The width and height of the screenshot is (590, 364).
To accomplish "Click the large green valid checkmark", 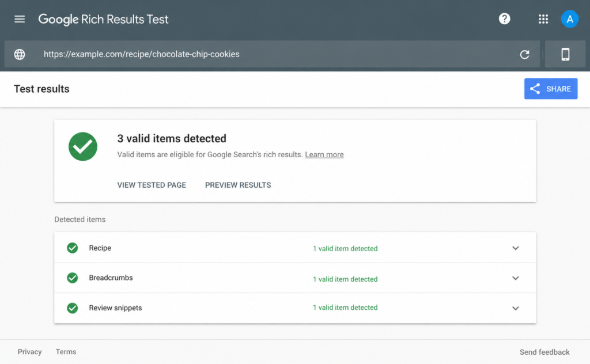I will [83, 147].
